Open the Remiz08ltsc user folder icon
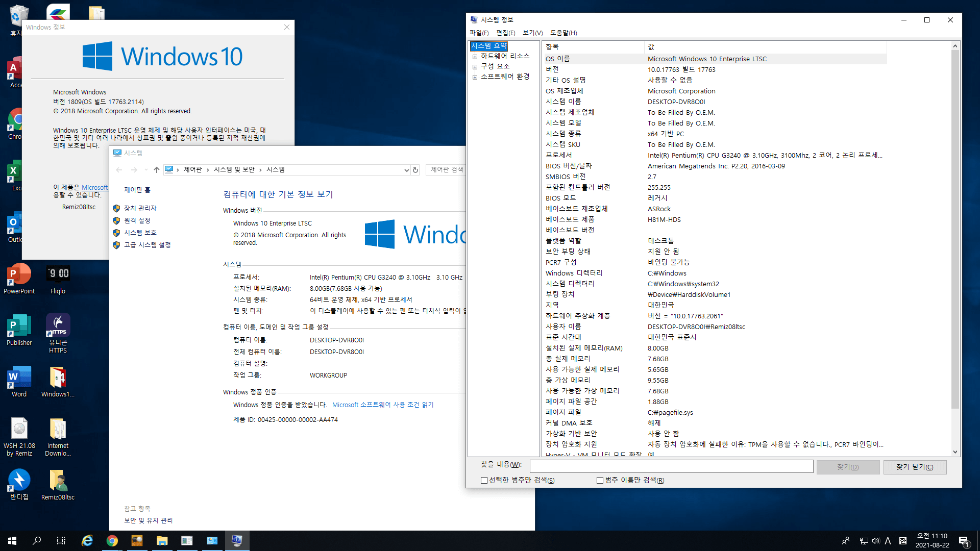Screen dimensions: 980x551 point(58,485)
